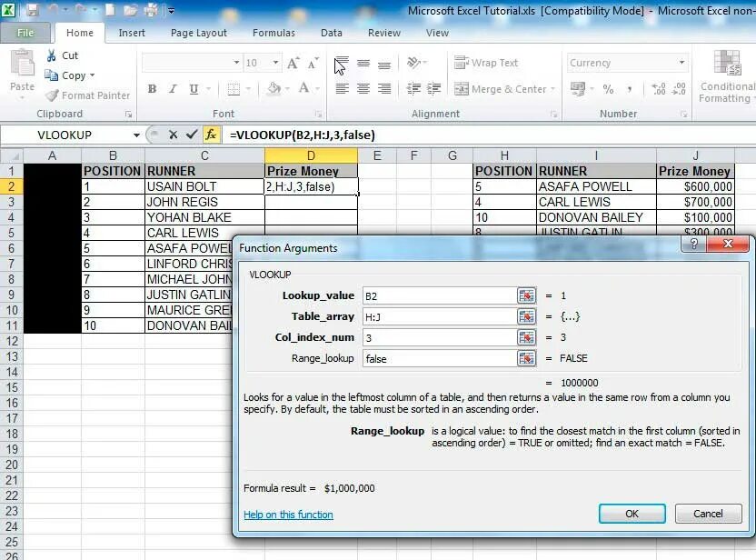
Task: Toggle Bold formatting
Action: [x=153, y=89]
